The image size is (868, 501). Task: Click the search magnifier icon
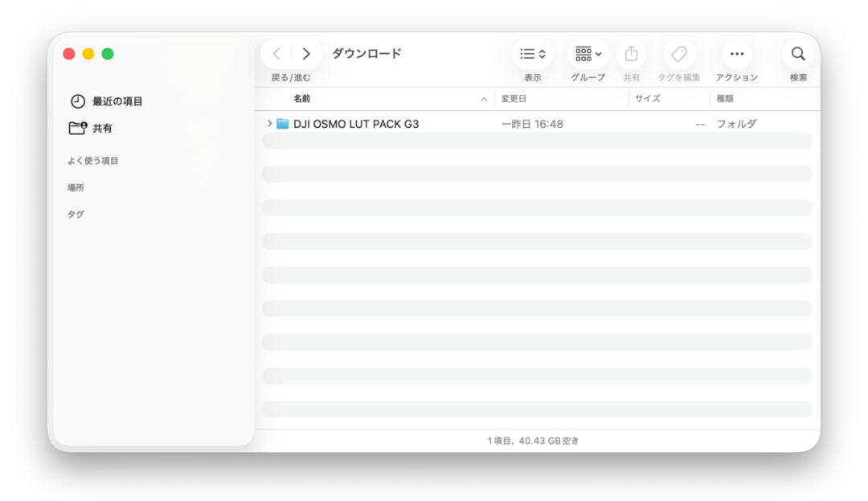(798, 54)
